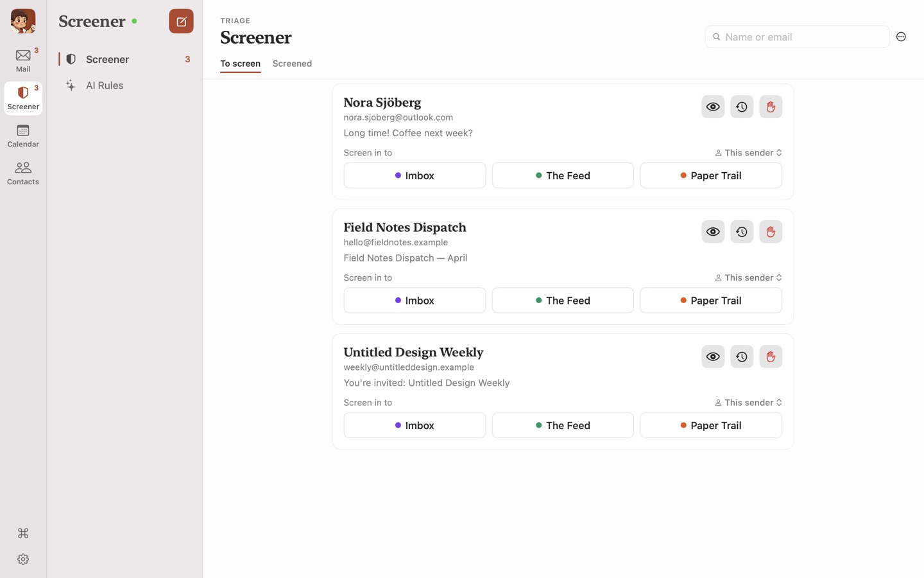Screen Nora Sjöberg into The Feed
This screenshot has width=924, height=578.
click(x=563, y=175)
